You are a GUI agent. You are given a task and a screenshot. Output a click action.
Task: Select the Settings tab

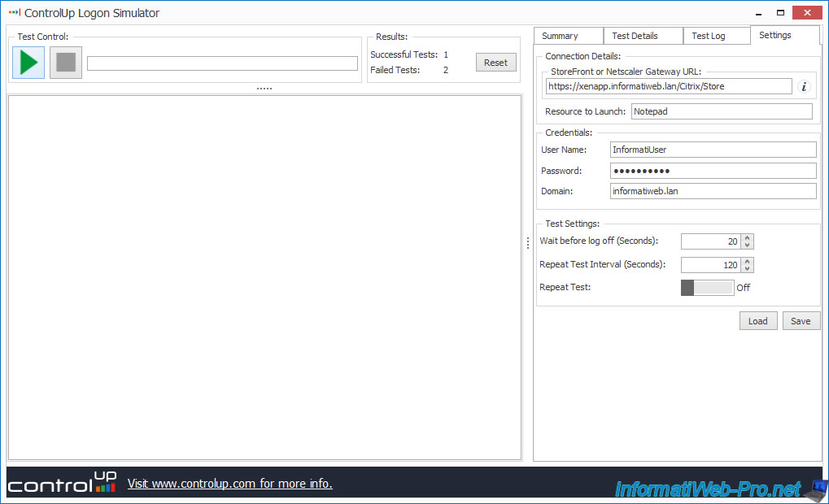[784, 35]
